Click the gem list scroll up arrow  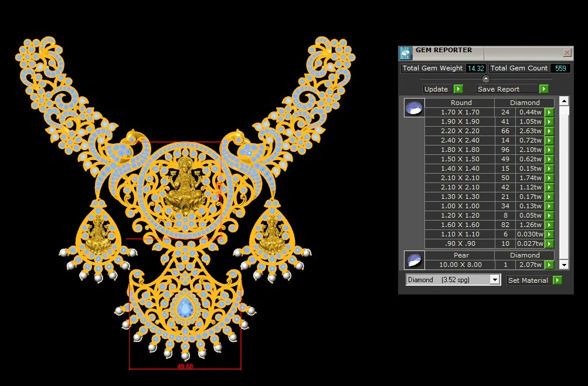564,101
